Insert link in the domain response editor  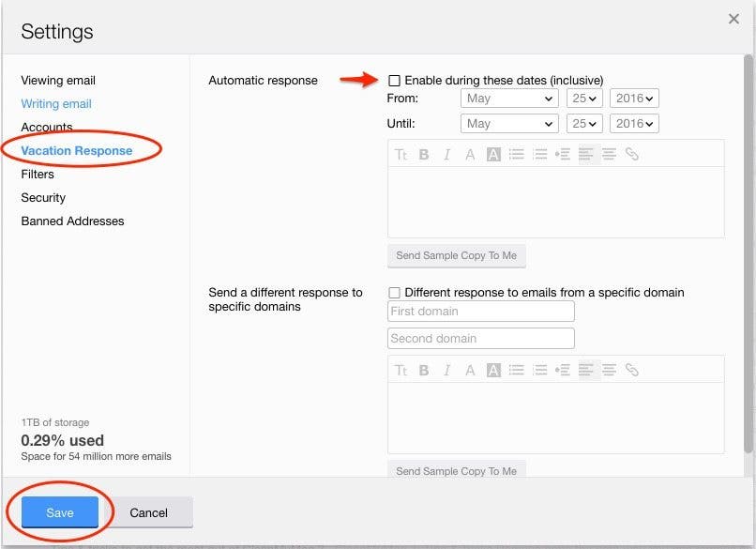(631, 370)
